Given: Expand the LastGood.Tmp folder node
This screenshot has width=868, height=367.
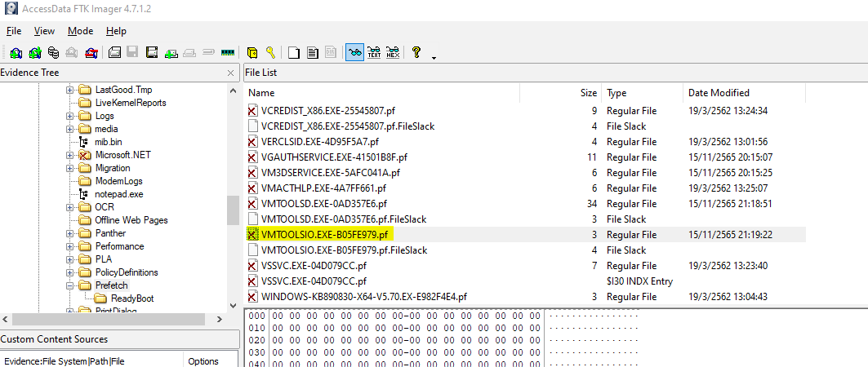Looking at the screenshot, I should click(69, 90).
